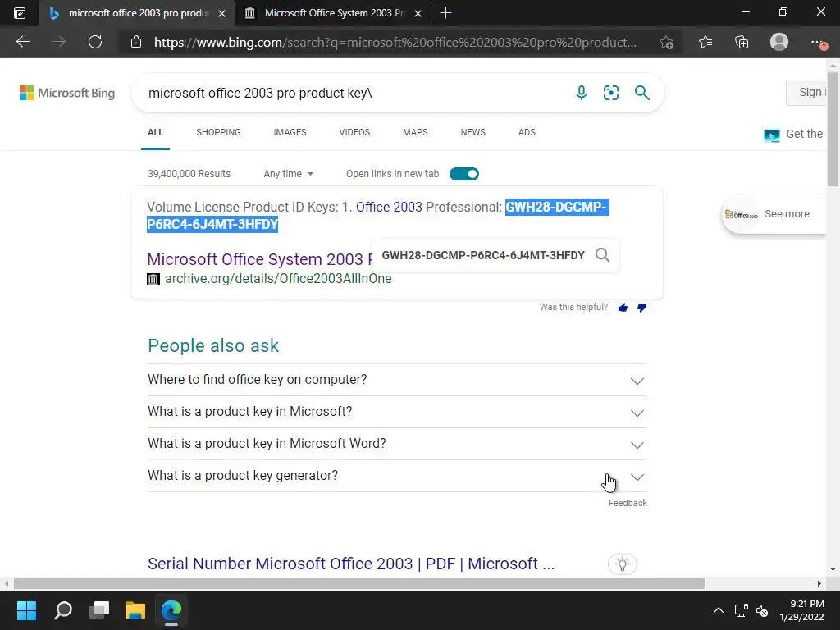View site info lock icon in address bar
The width and height of the screenshot is (840, 630).
[x=136, y=42]
